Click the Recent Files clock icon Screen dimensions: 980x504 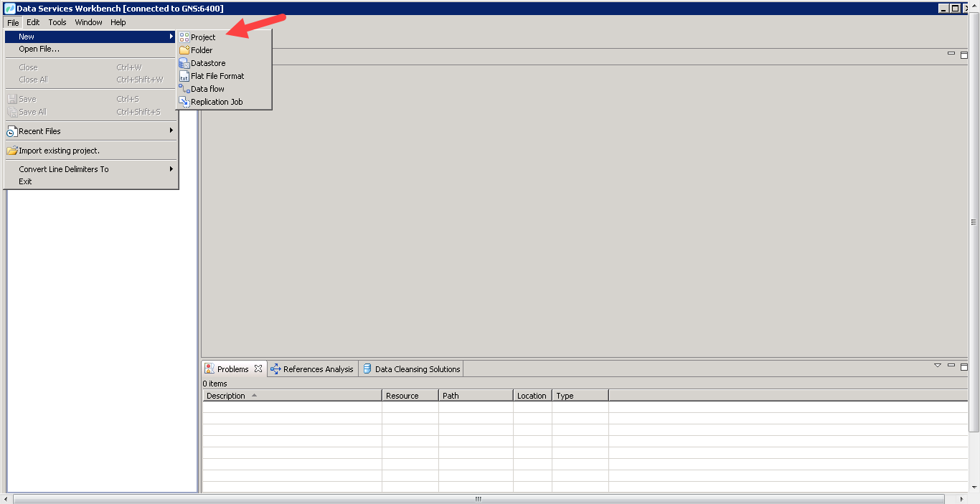click(x=12, y=131)
